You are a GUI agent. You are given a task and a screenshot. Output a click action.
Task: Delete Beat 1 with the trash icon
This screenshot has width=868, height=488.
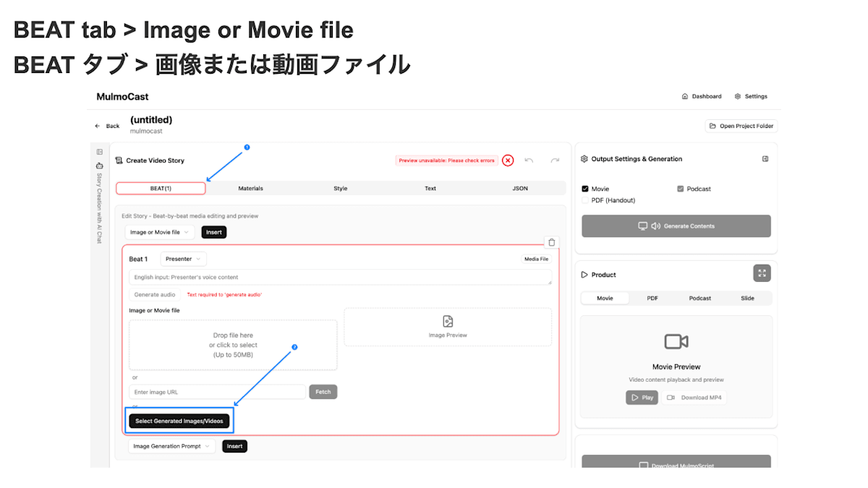[x=552, y=242]
